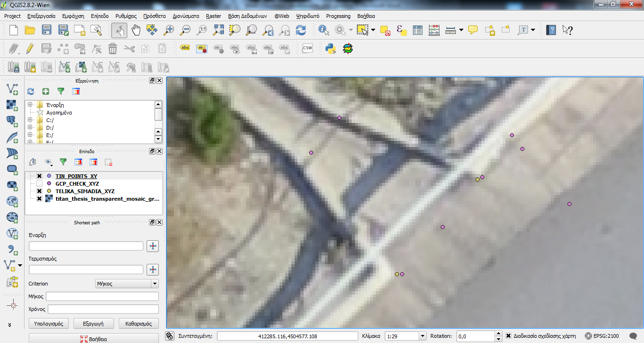
Task: Open the attribute table icon
Action: click(x=418, y=30)
